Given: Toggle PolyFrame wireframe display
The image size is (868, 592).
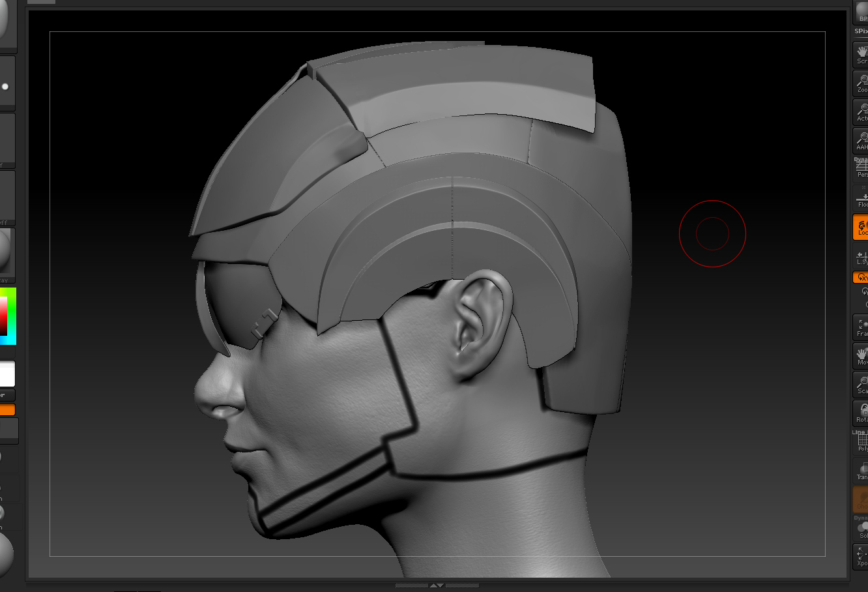Looking at the screenshot, I should pos(861,443).
